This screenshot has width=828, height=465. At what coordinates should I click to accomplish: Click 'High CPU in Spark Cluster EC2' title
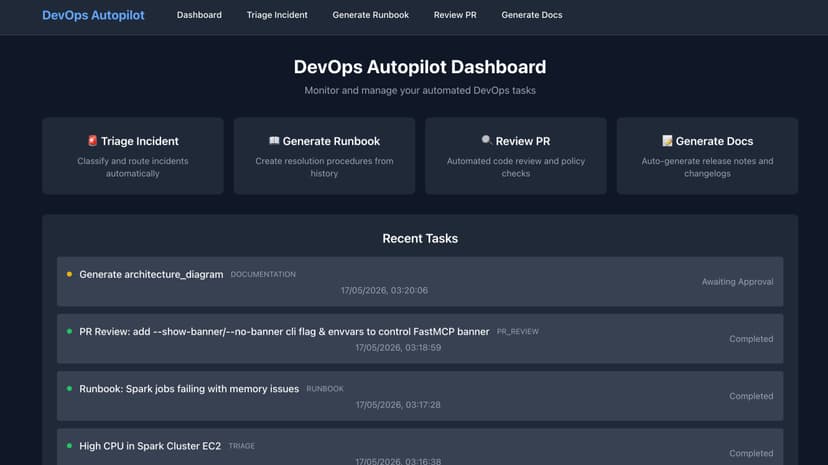click(150, 446)
